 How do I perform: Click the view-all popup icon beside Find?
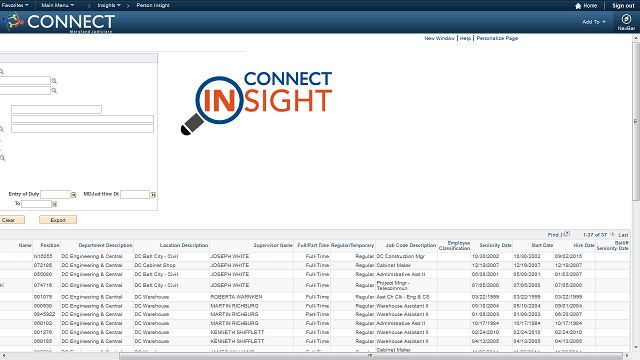(x=567, y=234)
